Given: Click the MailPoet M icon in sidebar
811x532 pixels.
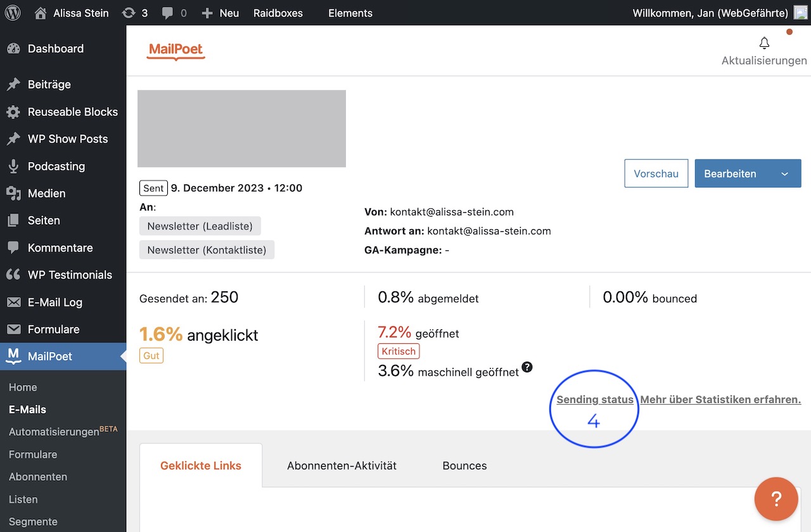Looking at the screenshot, I should [x=13, y=357].
